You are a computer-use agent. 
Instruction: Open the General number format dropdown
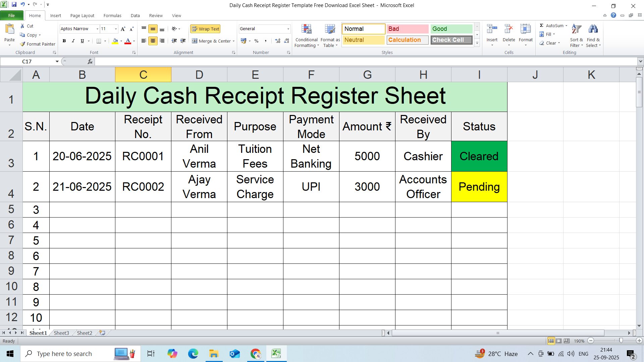click(288, 28)
